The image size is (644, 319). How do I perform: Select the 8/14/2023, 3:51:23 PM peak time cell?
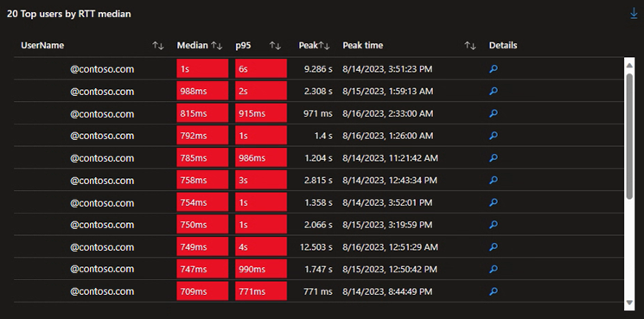pyautogui.click(x=387, y=69)
